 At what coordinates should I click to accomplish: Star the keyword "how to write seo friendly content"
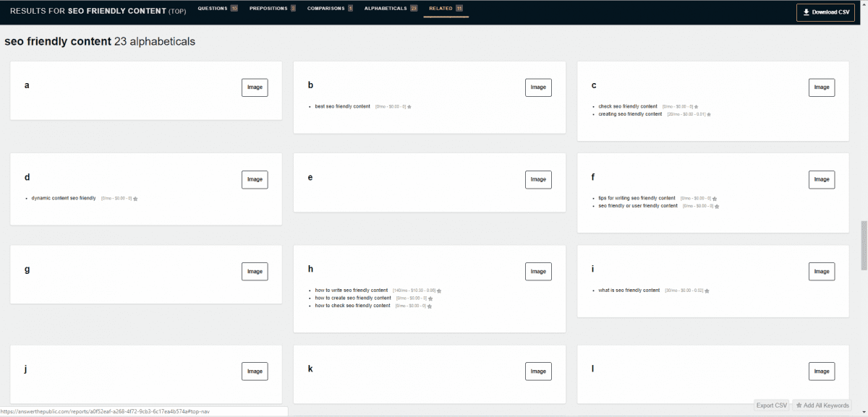pos(440,291)
